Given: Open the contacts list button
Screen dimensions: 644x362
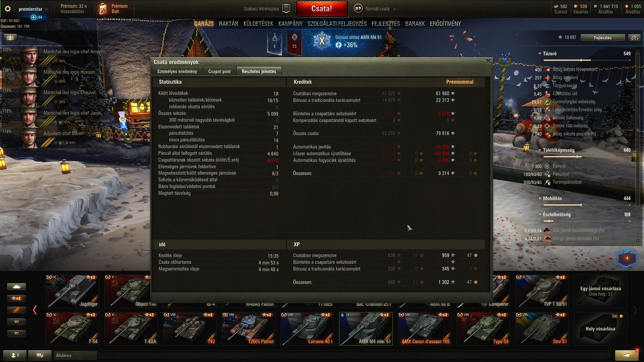Looking at the screenshot, I should [15, 355].
